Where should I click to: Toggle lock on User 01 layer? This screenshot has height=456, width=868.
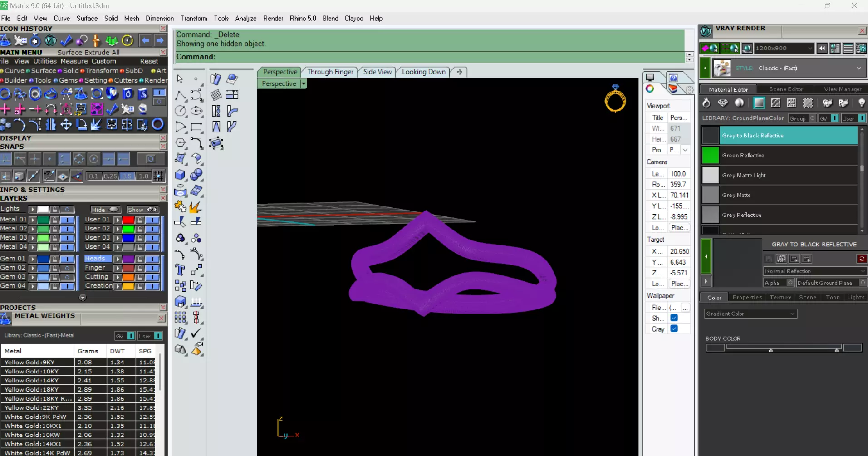pyautogui.click(x=140, y=220)
